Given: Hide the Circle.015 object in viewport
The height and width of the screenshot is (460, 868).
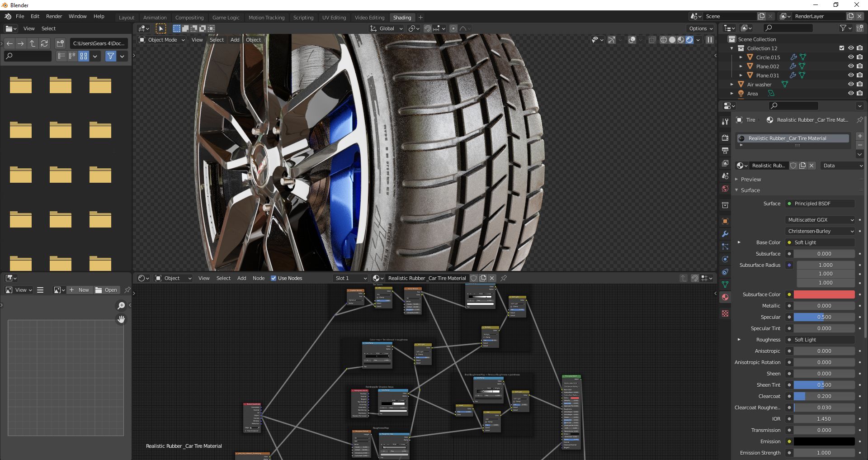Looking at the screenshot, I should (x=852, y=57).
